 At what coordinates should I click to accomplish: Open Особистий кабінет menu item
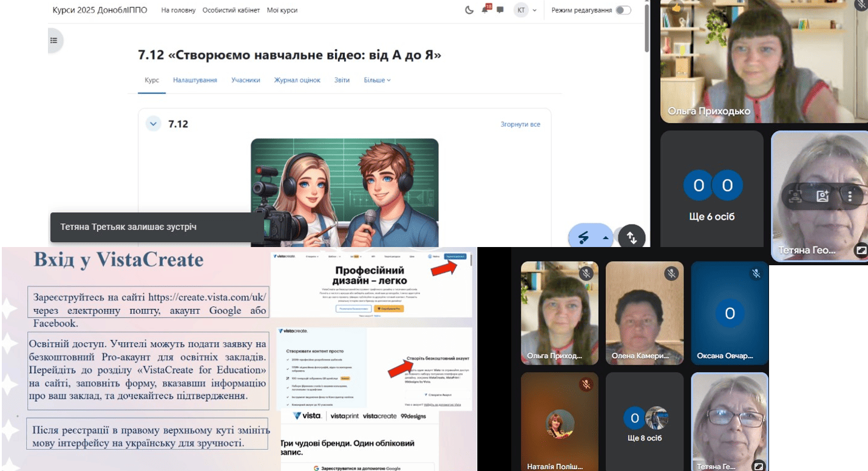tap(231, 10)
